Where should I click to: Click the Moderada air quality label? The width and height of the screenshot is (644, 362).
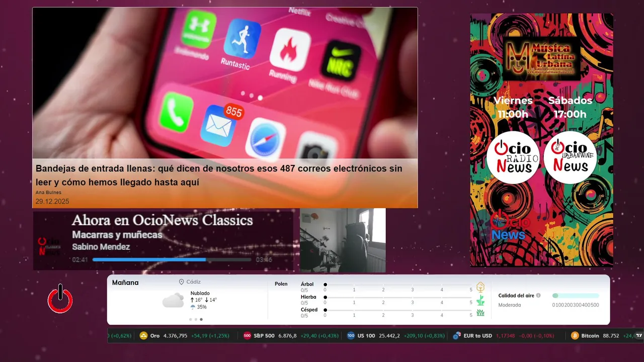pos(510,305)
